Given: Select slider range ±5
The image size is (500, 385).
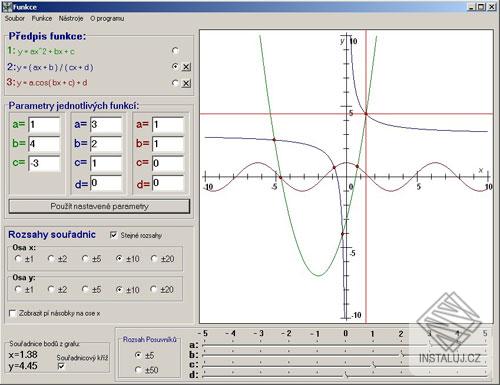Looking at the screenshot, I should (x=138, y=355).
